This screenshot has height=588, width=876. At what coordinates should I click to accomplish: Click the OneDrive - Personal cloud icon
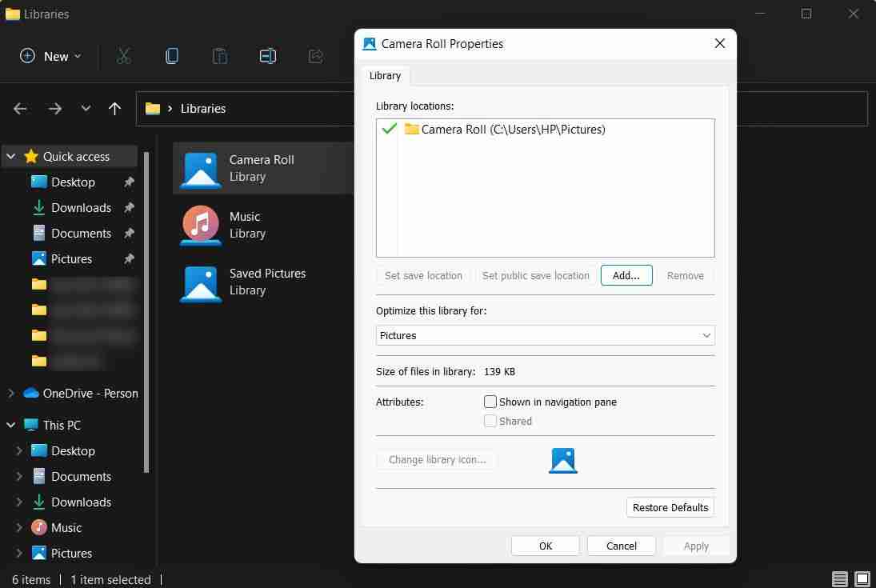29,393
